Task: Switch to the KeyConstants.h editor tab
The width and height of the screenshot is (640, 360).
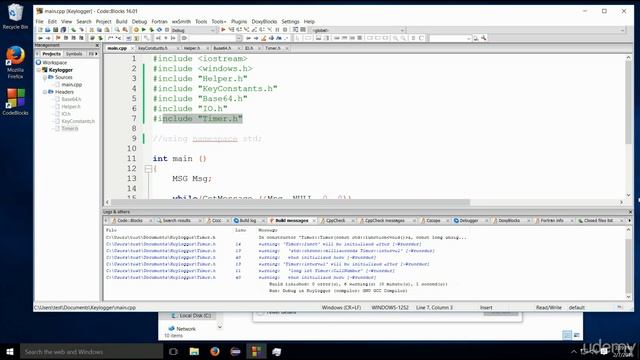Action: pos(153,48)
